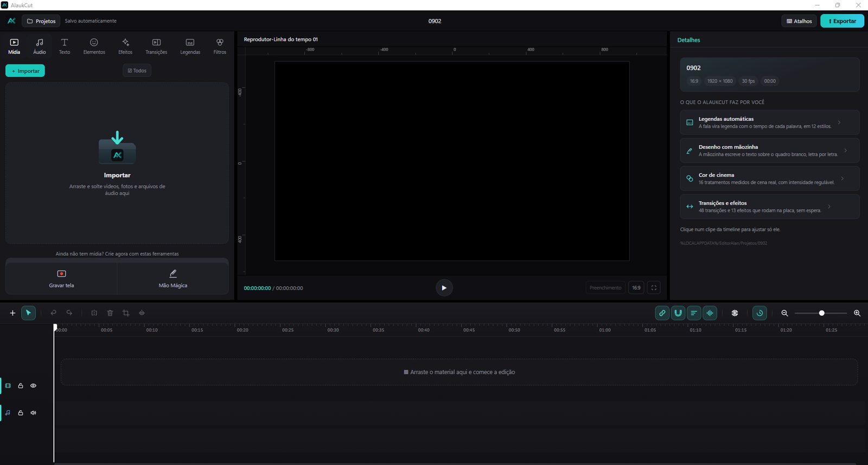Toggle lock on the video track

[x=21, y=386]
